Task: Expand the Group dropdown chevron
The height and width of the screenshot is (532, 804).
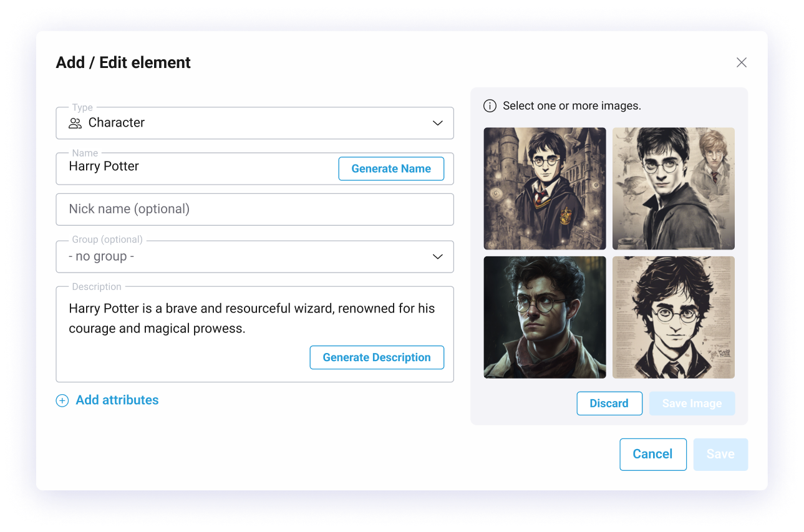Action: [x=438, y=256]
